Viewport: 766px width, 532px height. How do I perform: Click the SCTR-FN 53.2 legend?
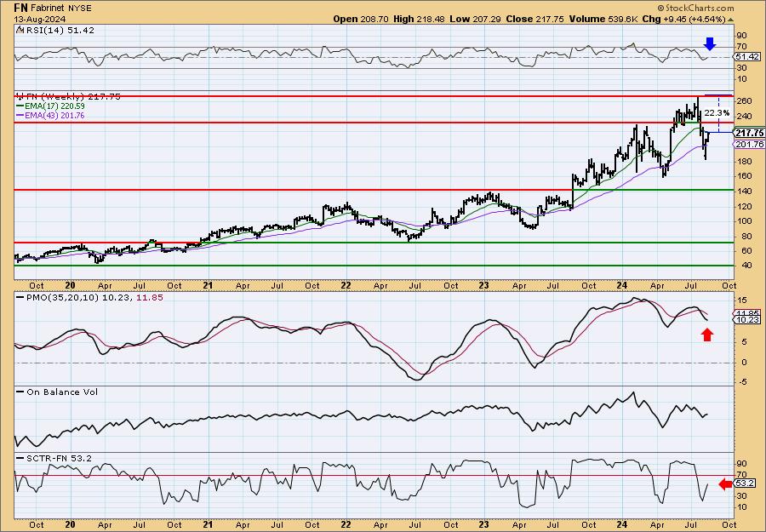[54, 458]
